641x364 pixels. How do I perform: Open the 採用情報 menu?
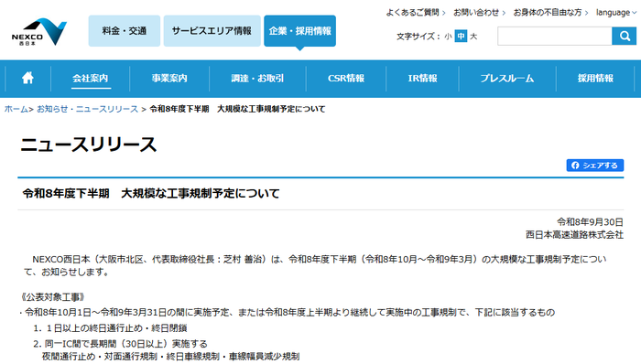tap(595, 79)
